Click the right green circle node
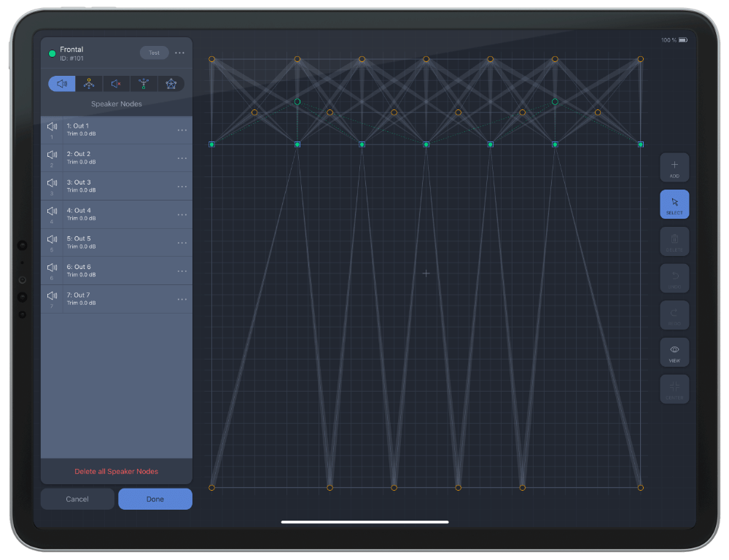The image size is (729, 560). click(x=555, y=101)
